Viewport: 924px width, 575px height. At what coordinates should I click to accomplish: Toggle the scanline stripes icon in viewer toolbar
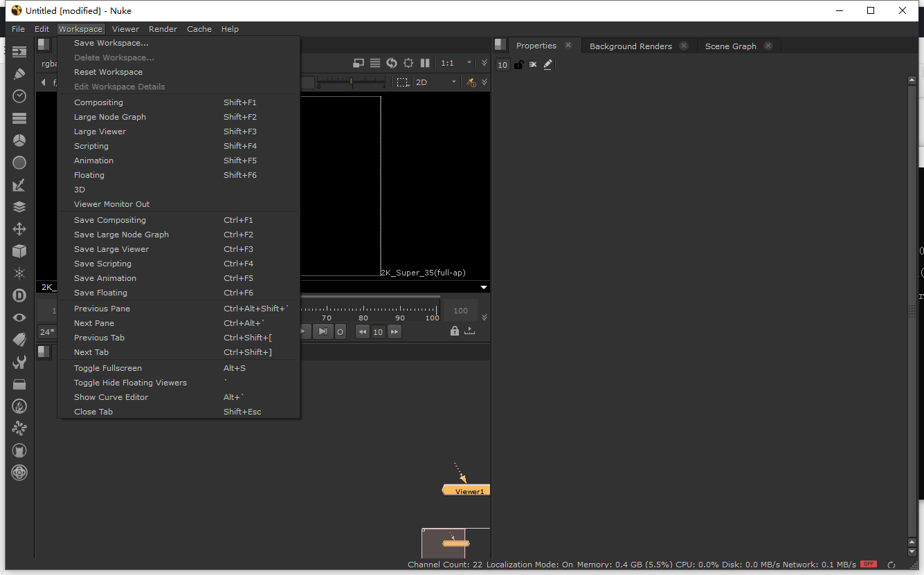pos(375,63)
